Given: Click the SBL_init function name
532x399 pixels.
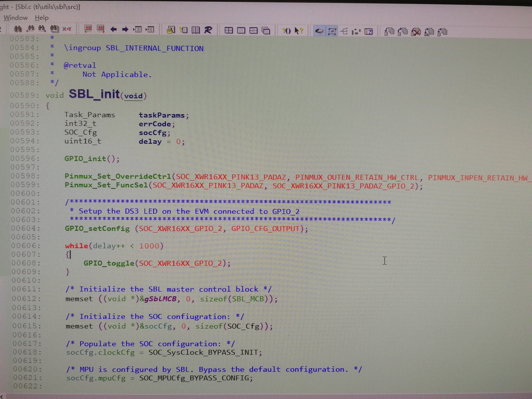Looking at the screenshot, I should coord(94,94).
